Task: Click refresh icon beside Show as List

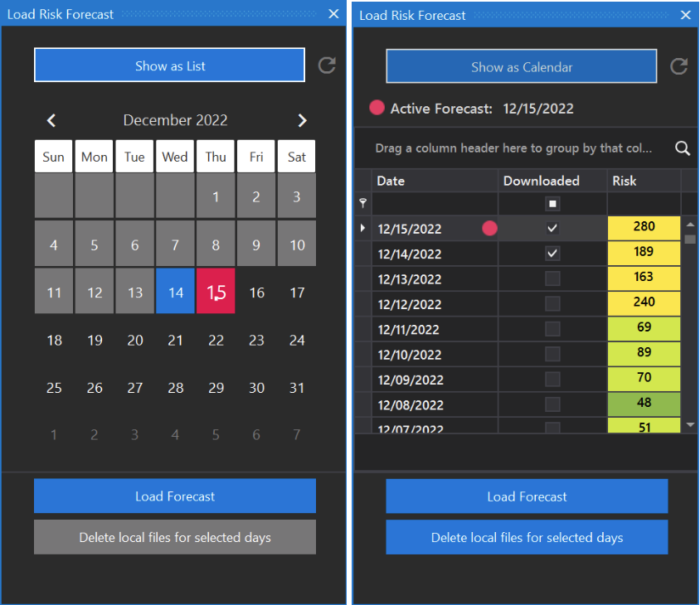Action: 328,66
